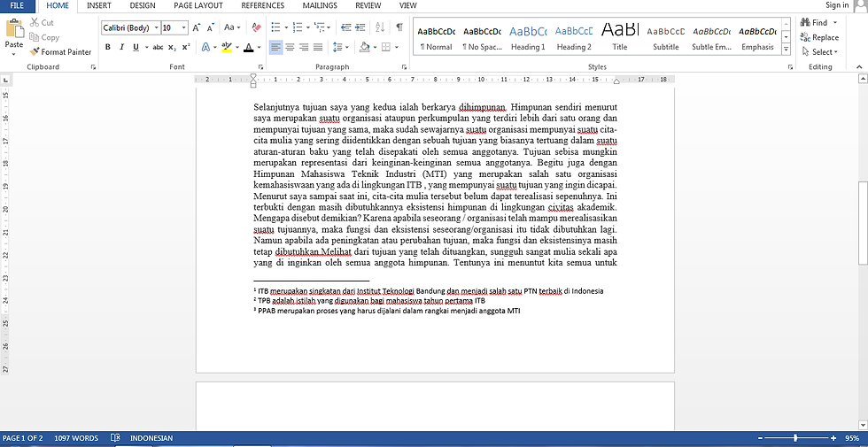Switch to DESIGN tab
Image resolution: width=868 pixels, height=447 pixels.
pyautogui.click(x=143, y=5)
